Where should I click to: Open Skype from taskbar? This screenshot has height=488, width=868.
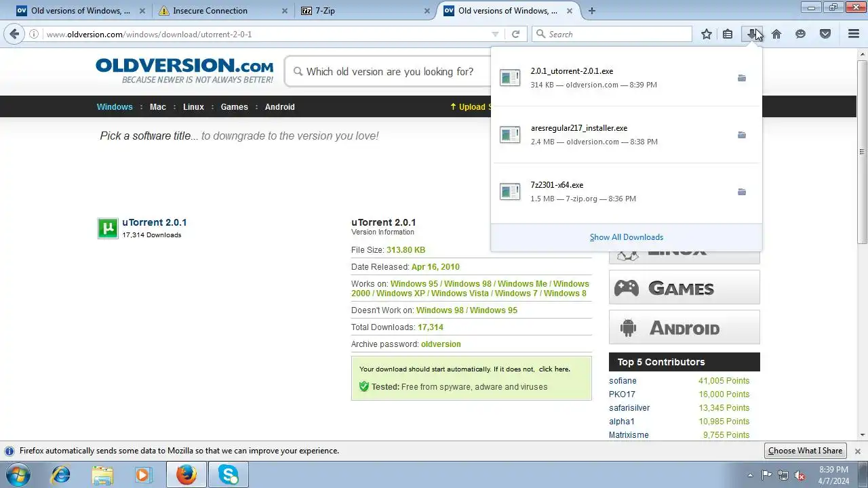click(x=229, y=474)
